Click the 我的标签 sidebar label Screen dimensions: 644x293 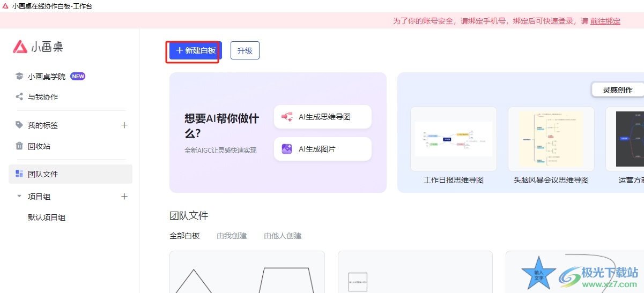pos(43,125)
